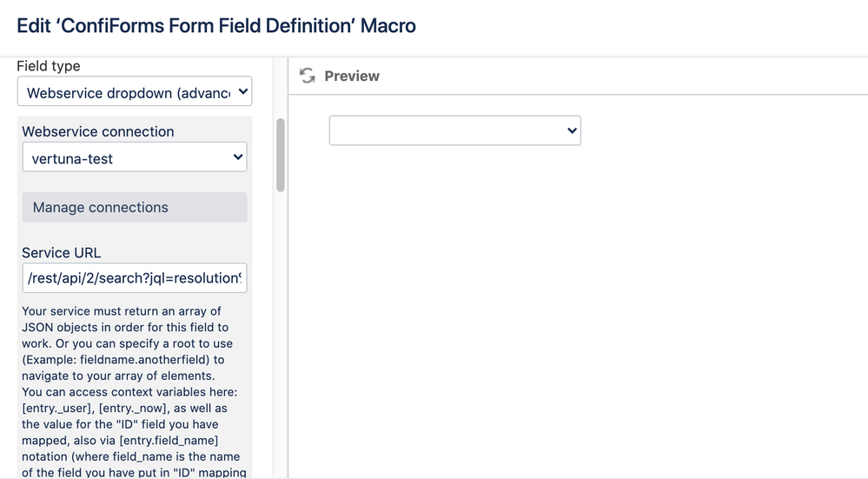Image resolution: width=868 pixels, height=479 pixels.
Task: Expand the empty preview dropdown
Action: click(455, 130)
